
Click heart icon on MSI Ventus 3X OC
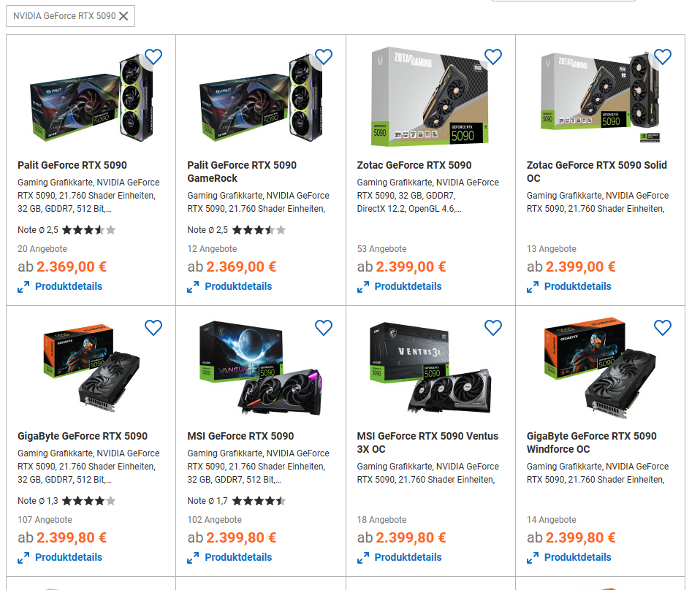[493, 328]
